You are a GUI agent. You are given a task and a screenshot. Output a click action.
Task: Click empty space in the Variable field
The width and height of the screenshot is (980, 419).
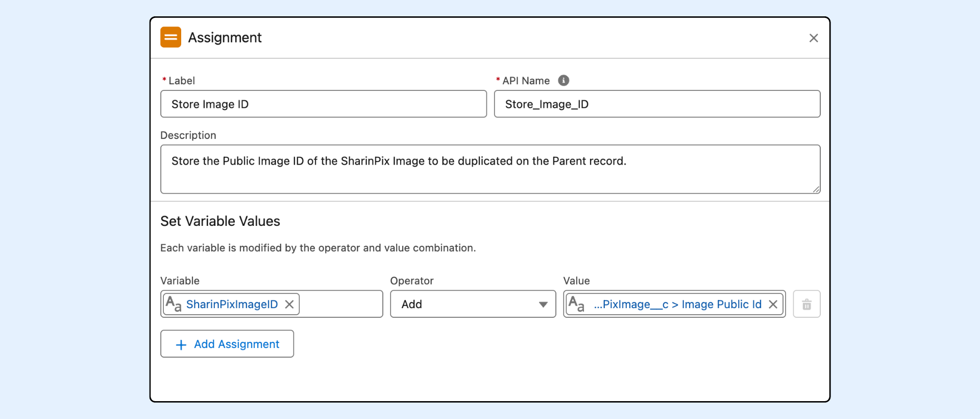pyautogui.click(x=340, y=305)
